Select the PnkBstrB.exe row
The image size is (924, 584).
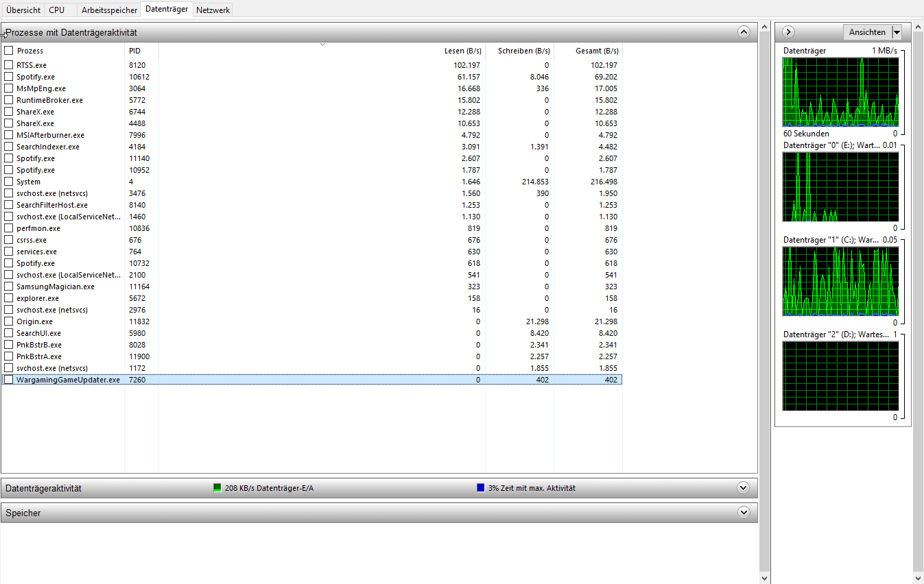click(x=311, y=345)
